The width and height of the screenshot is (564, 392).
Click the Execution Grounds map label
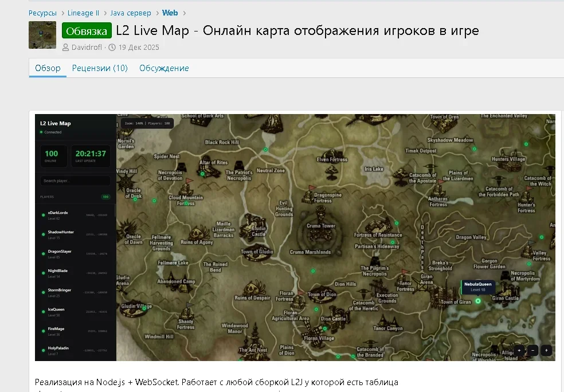tap(387, 298)
